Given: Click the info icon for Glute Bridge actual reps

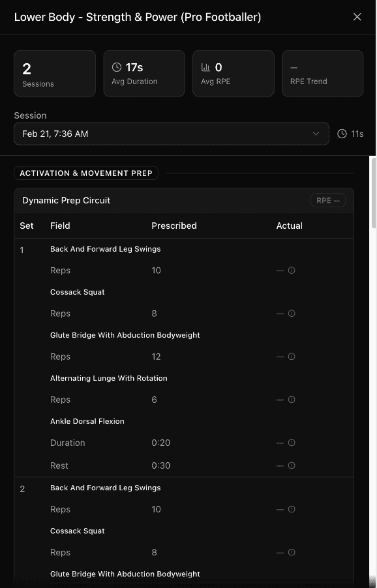Looking at the screenshot, I should pos(291,357).
